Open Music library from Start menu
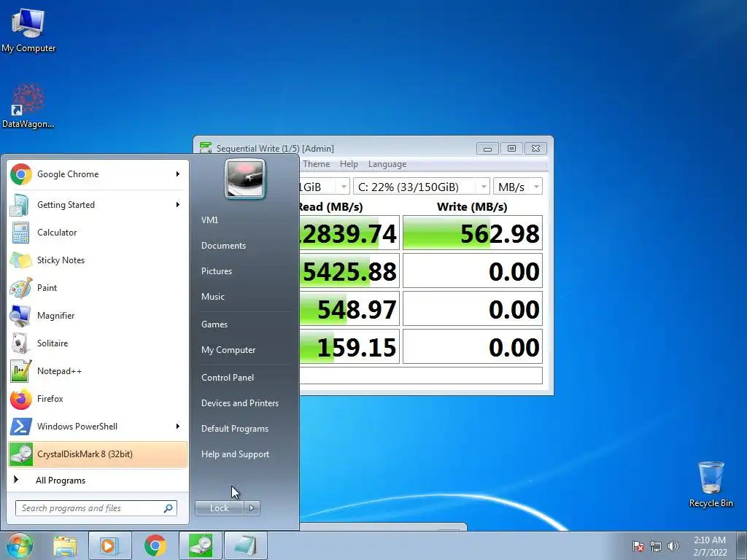This screenshot has width=747, height=560. 212,297
